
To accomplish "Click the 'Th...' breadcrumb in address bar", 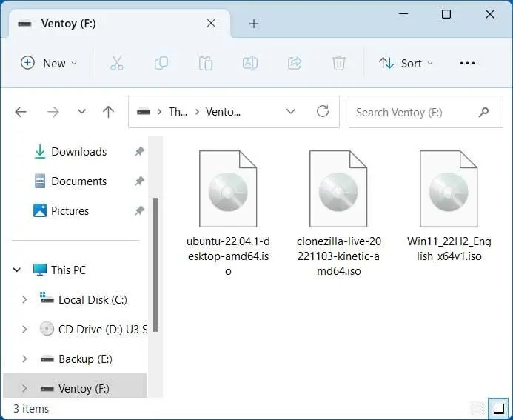I will coord(178,112).
